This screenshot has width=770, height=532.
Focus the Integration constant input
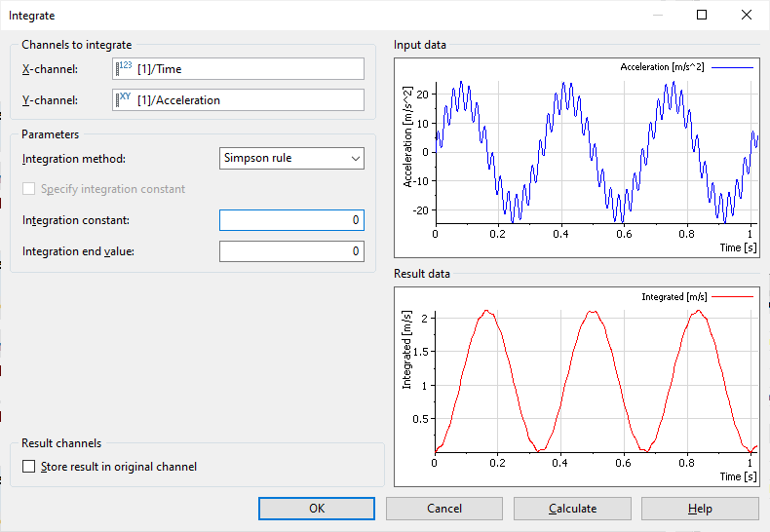[290, 220]
